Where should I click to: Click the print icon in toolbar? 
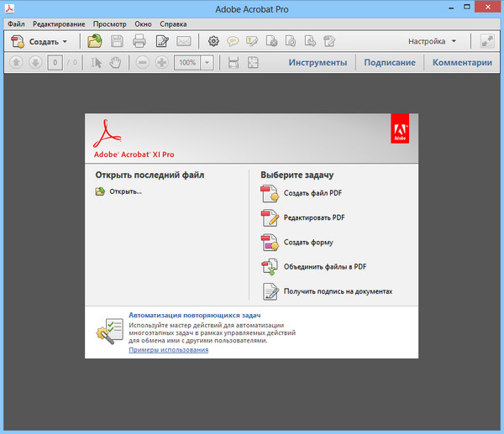point(139,40)
